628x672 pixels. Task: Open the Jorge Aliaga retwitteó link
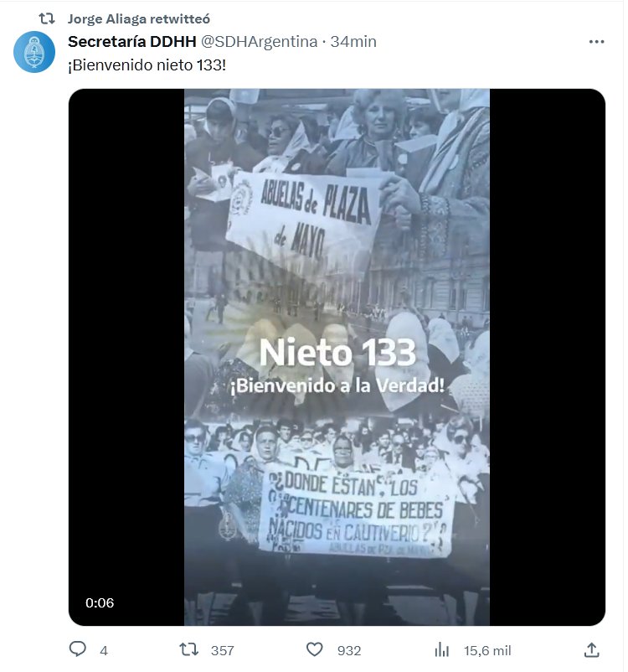click(139, 19)
